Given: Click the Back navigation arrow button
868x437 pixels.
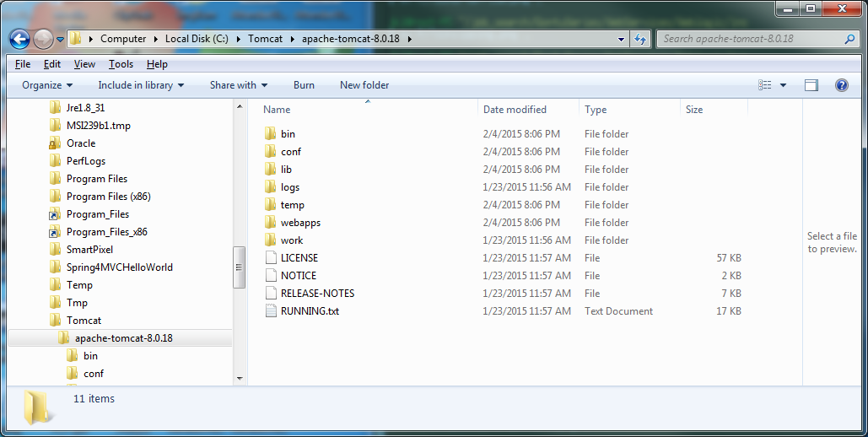Looking at the screenshot, I should click(x=20, y=39).
